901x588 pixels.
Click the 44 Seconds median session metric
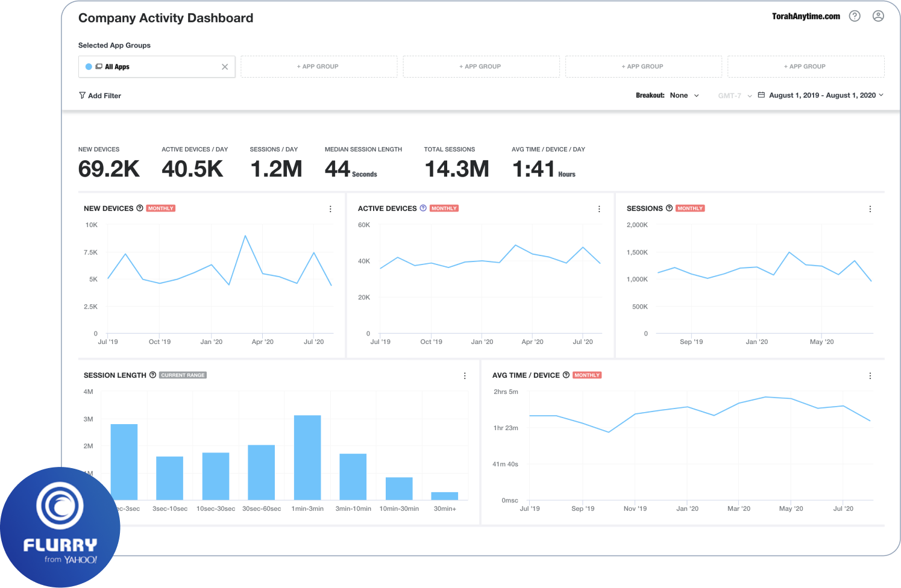[x=351, y=169]
